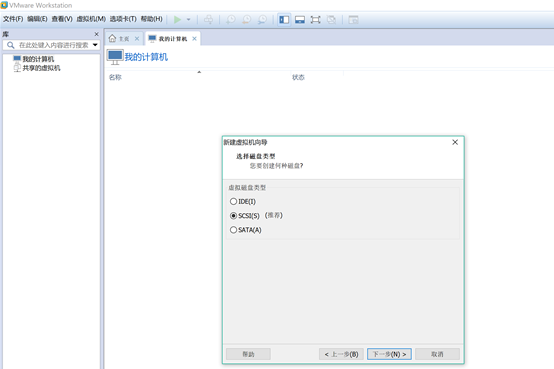Click the send Ctrl+Alt+Del toolbar icon
The width and height of the screenshot is (554, 369).
pos(208,19)
